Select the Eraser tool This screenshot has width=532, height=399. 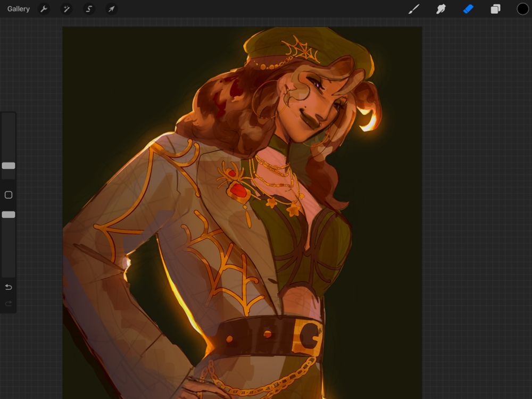click(x=468, y=9)
